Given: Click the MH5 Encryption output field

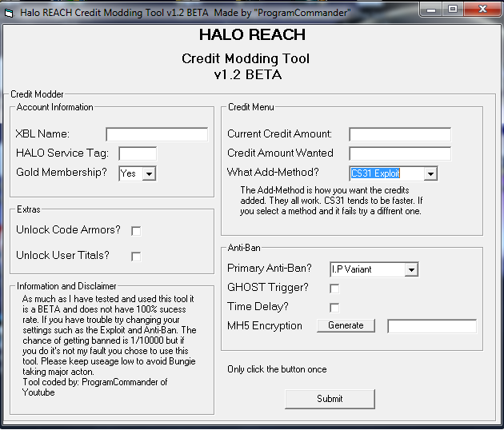Looking at the screenshot, I should 432,326.
